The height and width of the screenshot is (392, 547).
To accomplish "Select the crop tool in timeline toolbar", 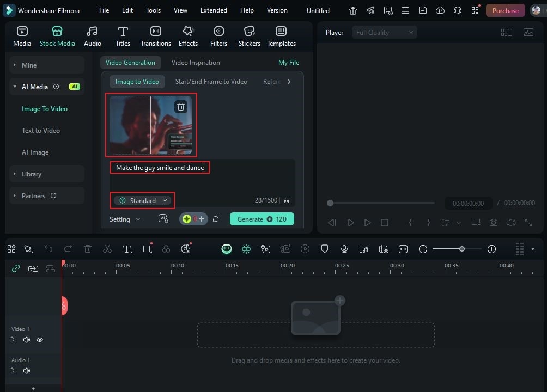I will click(147, 249).
